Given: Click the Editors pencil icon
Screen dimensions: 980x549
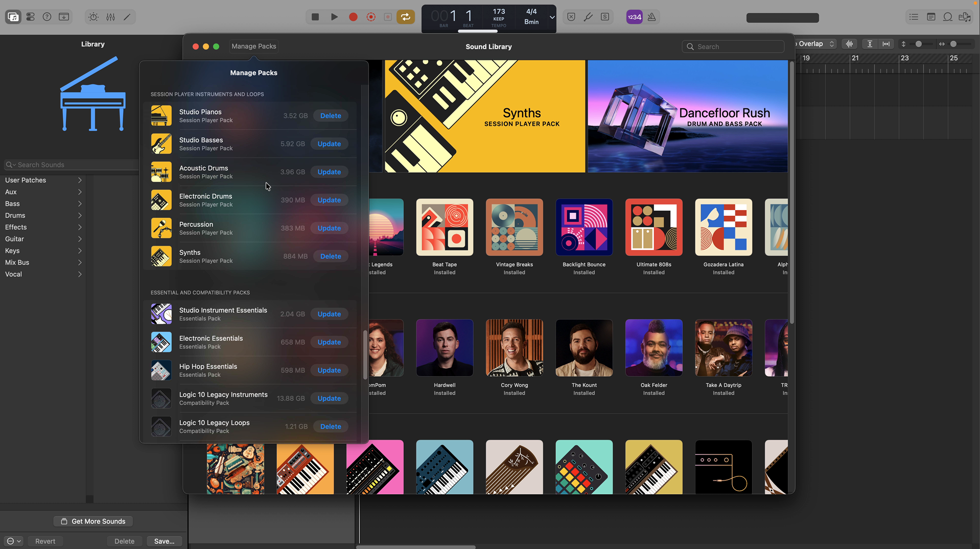Looking at the screenshot, I should pyautogui.click(x=127, y=17).
